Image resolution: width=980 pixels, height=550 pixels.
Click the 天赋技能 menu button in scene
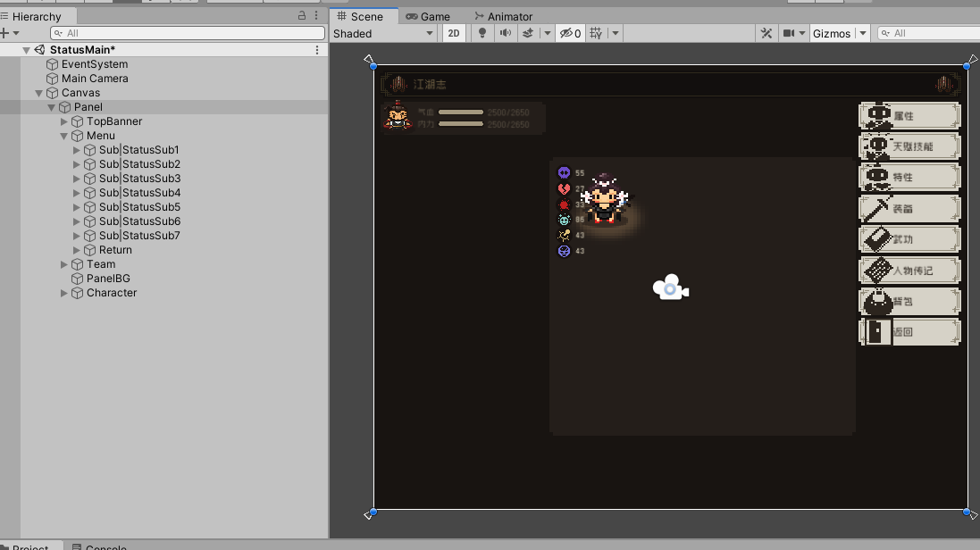click(x=909, y=146)
